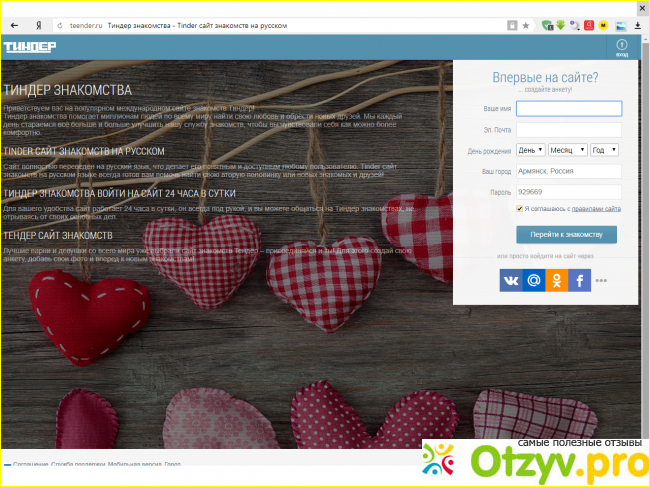This screenshot has height=487, width=650.
Task: Toggle the 'Я соглашаюсь' agreement checkbox
Action: tap(520, 209)
